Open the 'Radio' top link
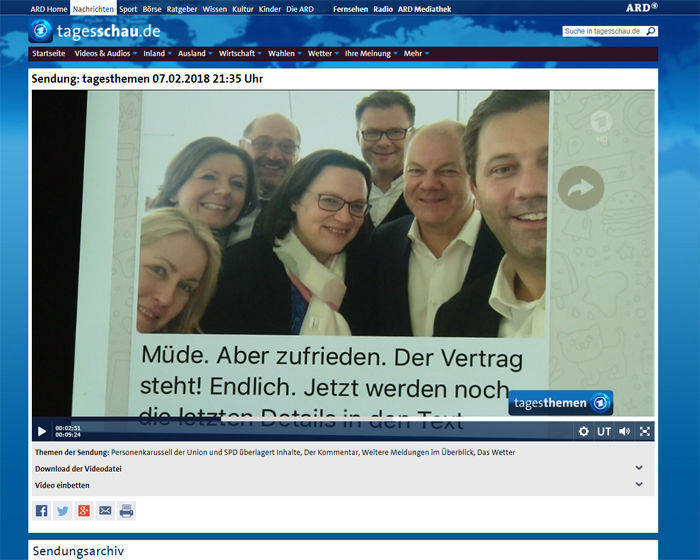The height and width of the screenshot is (560, 700). coord(383,9)
